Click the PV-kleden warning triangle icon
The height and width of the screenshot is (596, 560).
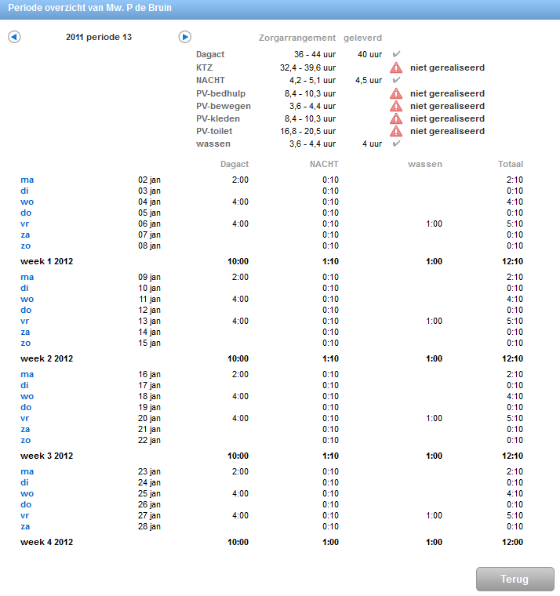pos(396,119)
